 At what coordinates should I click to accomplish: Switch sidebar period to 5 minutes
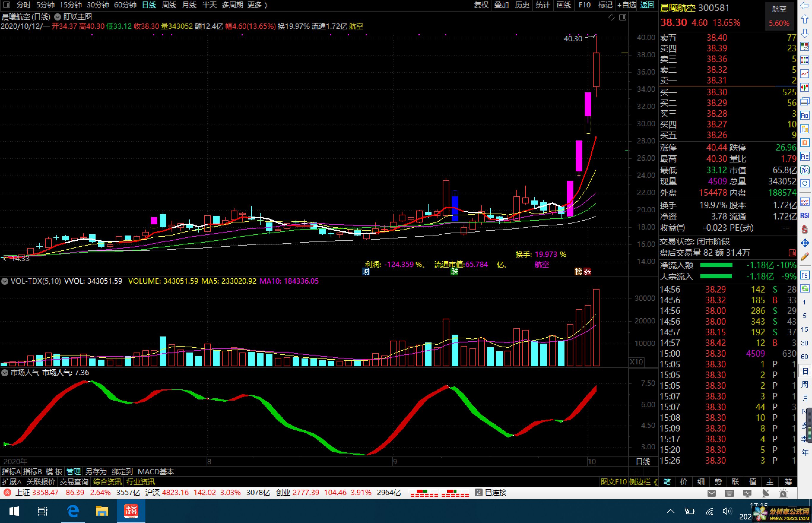tap(804, 315)
